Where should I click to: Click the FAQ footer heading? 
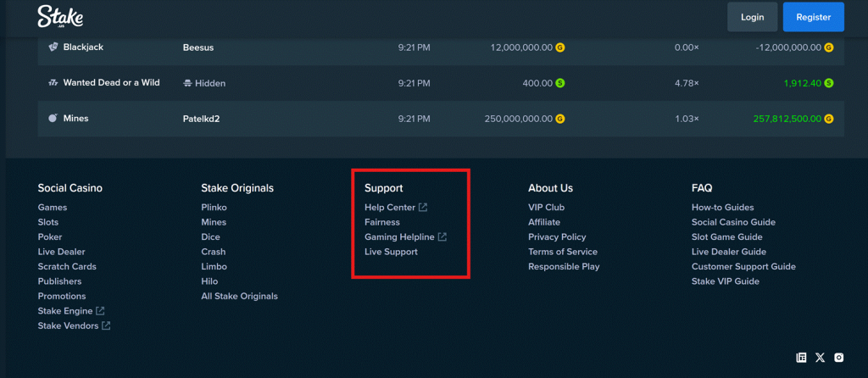click(x=702, y=188)
